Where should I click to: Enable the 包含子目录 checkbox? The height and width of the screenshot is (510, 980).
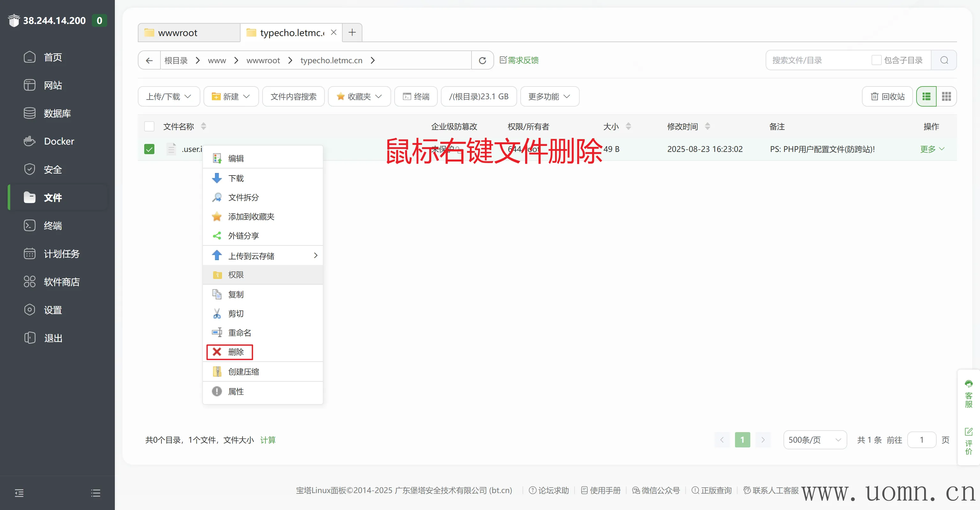click(876, 60)
